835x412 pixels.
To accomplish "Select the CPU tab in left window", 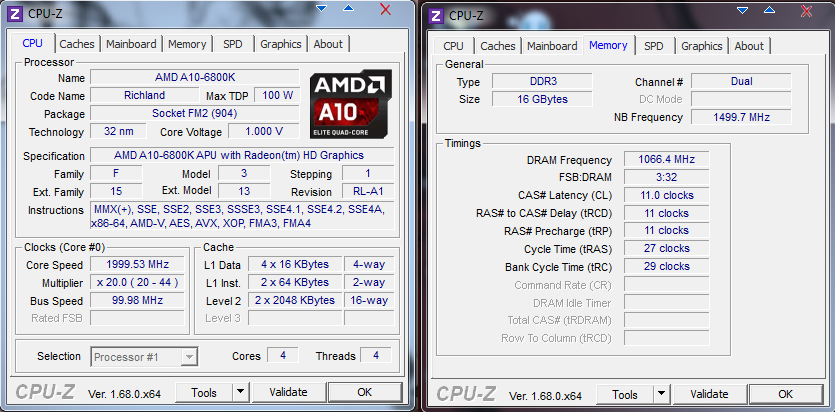I will coord(32,43).
